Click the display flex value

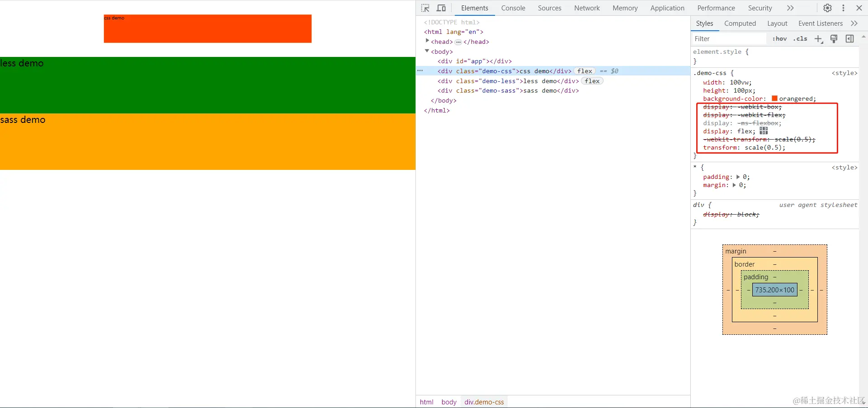coord(745,131)
